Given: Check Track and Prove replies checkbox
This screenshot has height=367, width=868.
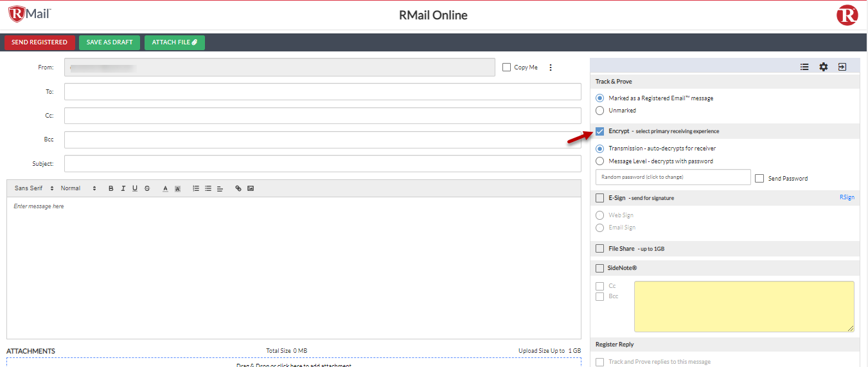Looking at the screenshot, I should tap(599, 362).
